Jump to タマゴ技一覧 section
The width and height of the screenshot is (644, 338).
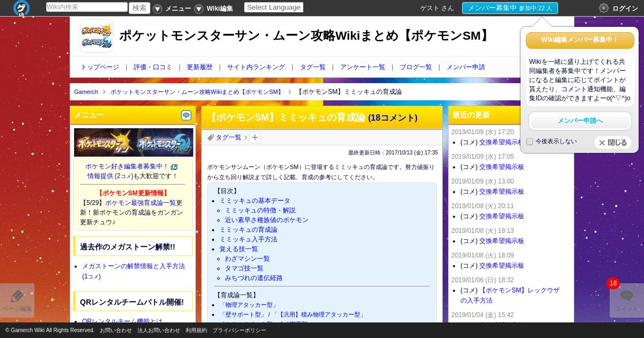244,268
